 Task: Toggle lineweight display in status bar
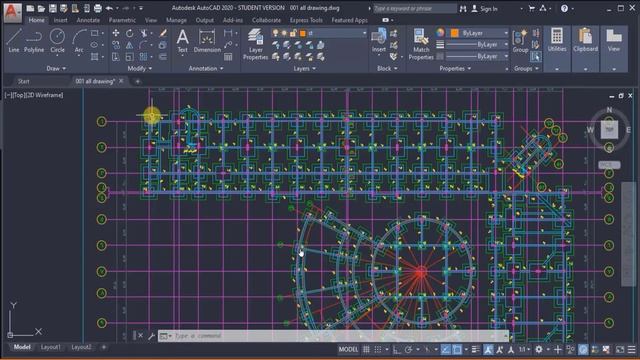tap(475, 349)
